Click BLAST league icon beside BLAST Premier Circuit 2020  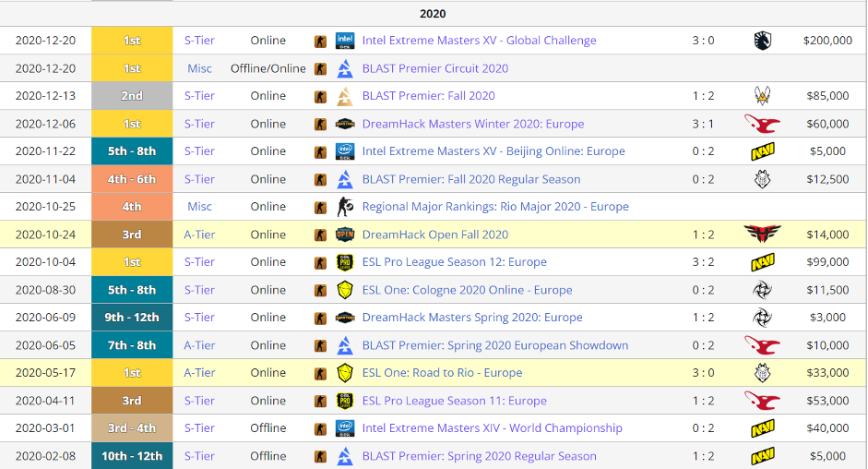point(345,68)
